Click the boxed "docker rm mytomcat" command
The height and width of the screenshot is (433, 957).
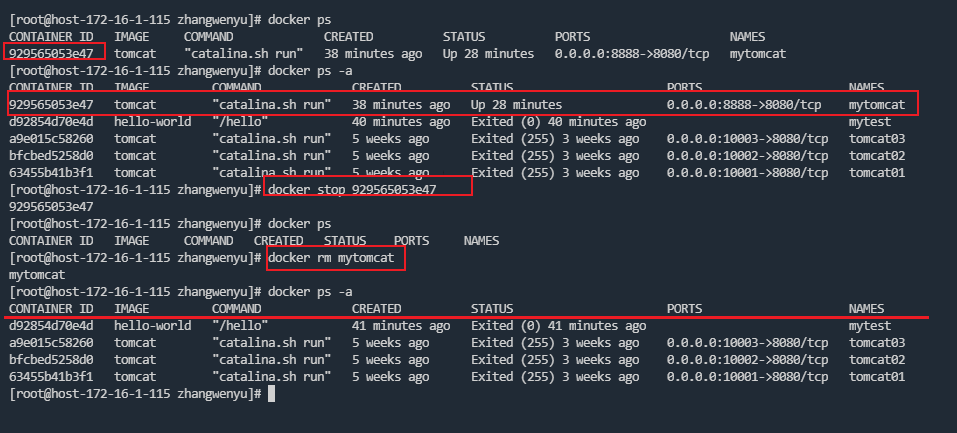336,258
